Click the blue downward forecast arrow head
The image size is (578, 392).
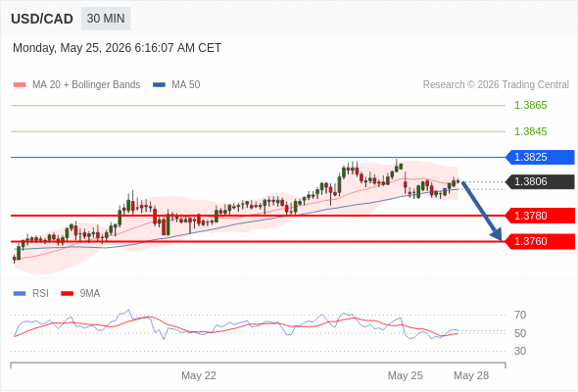click(x=497, y=234)
